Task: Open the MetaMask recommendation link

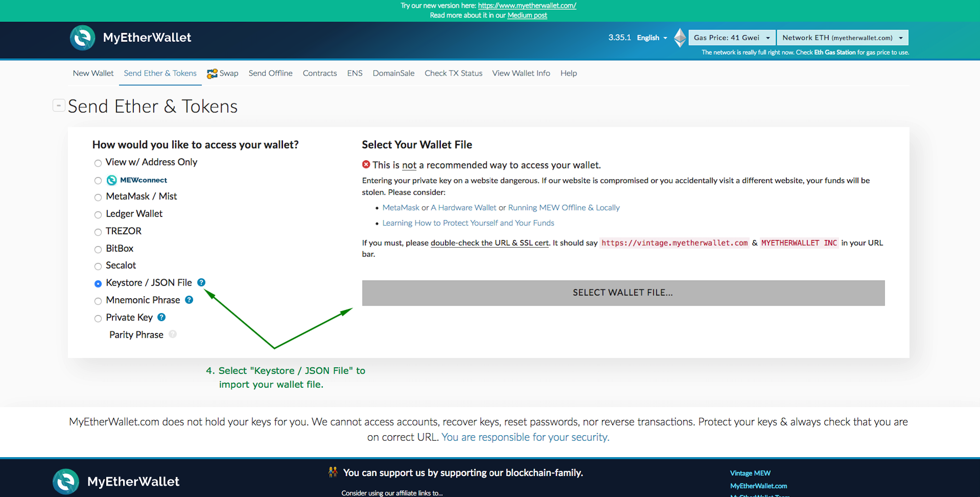Action: pos(401,207)
